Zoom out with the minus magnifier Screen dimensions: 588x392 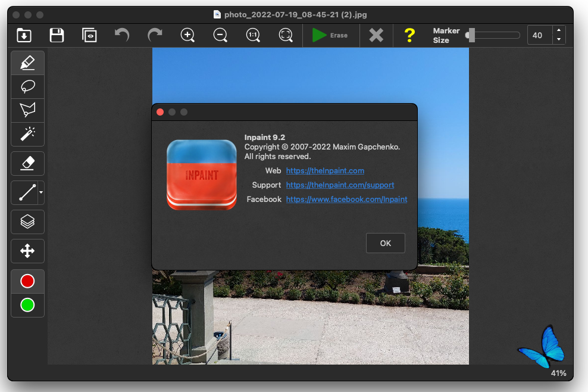coord(220,35)
